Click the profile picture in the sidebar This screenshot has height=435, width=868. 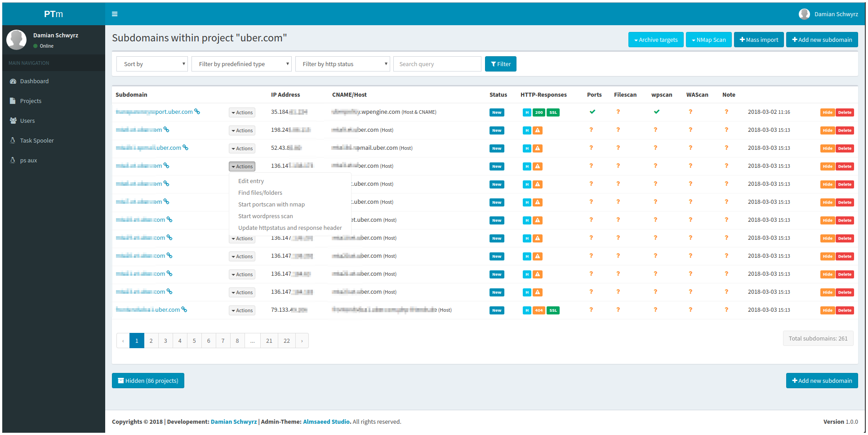click(x=17, y=40)
